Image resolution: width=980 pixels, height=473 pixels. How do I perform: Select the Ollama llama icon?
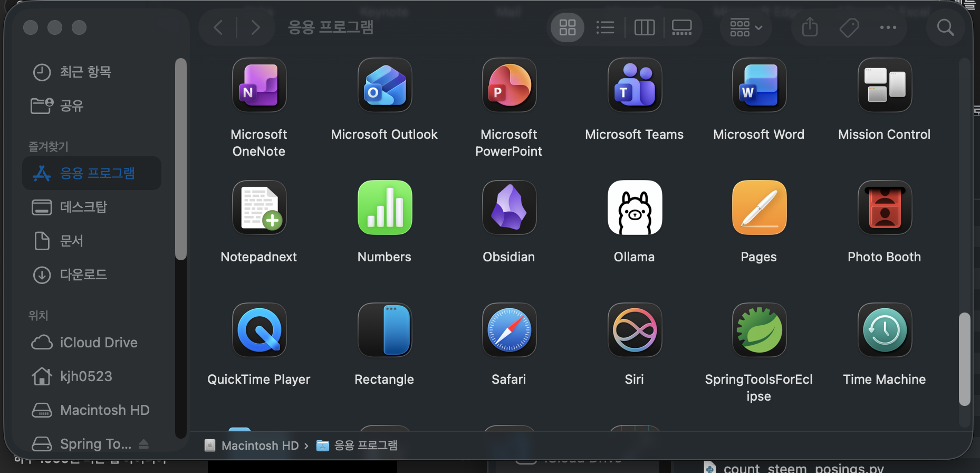[x=635, y=207]
